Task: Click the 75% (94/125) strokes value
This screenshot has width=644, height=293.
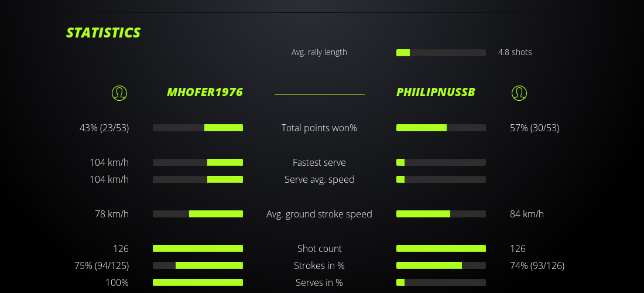Action: [x=102, y=265]
